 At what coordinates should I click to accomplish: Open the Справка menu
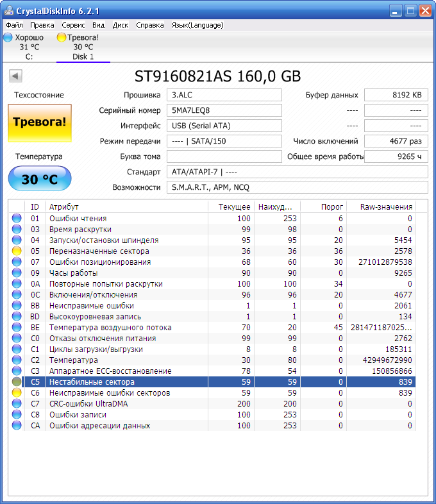[150, 25]
